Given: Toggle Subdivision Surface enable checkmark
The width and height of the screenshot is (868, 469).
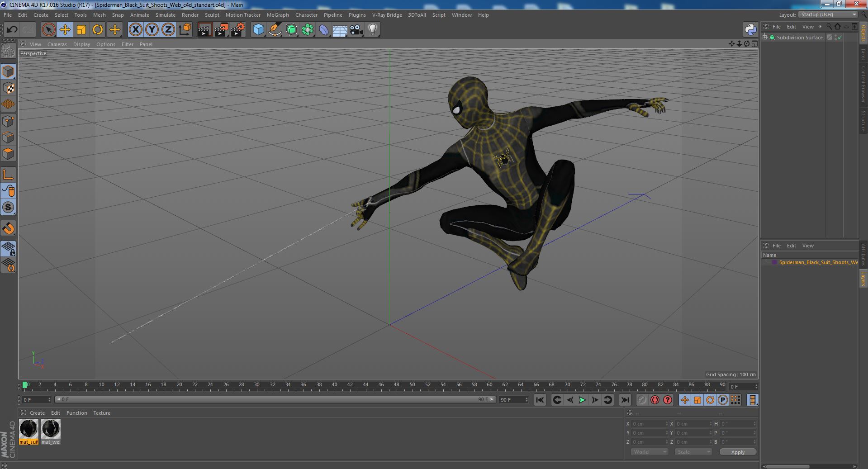Looking at the screenshot, I should pyautogui.click(x=840, y=38).
